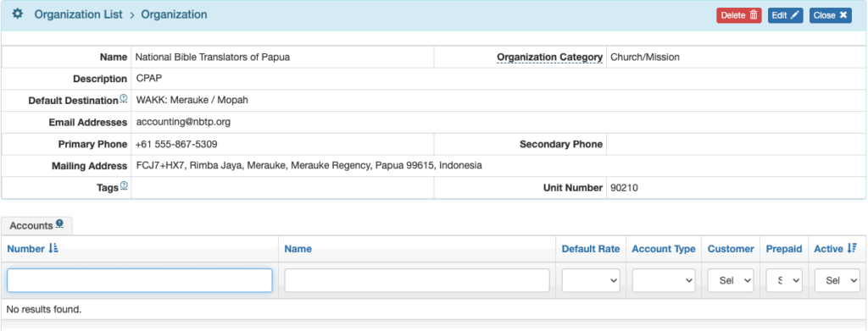
Task: Open the Account Type filter dropdown
Action: [x=664, y=281]
